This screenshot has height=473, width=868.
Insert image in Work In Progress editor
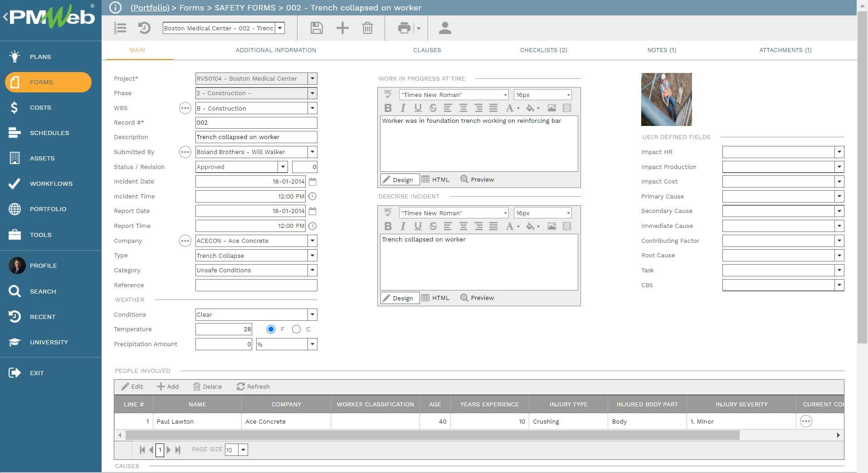(551, 108)
